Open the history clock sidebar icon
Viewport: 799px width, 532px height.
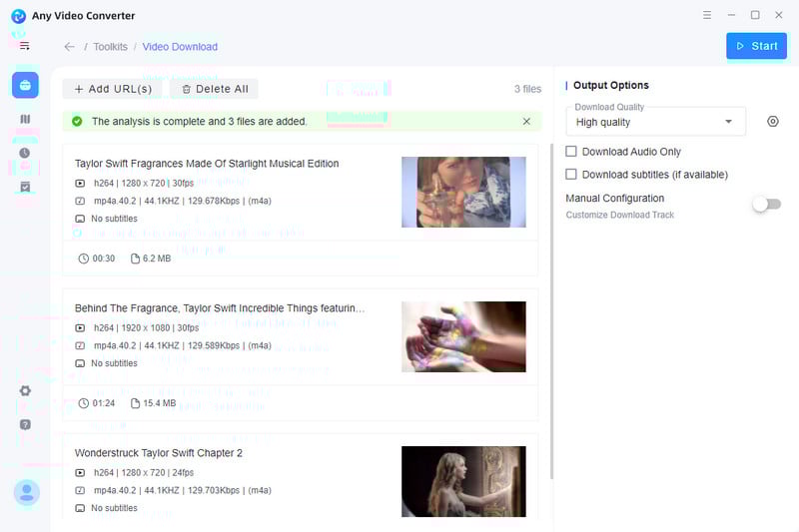coord(24,153)
